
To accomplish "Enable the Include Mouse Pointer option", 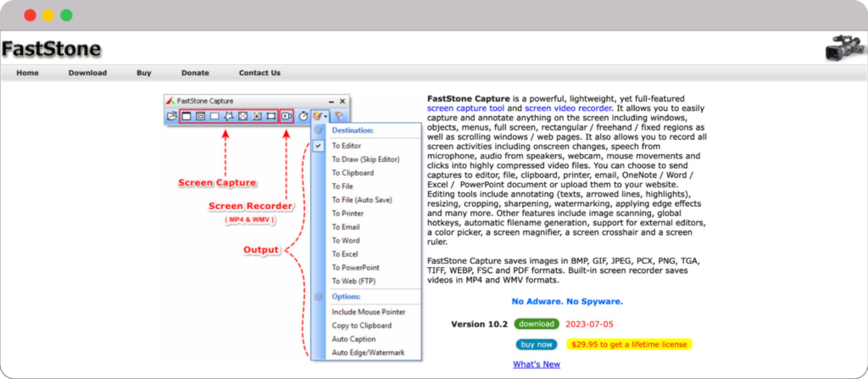I will [x=368, y=312].
